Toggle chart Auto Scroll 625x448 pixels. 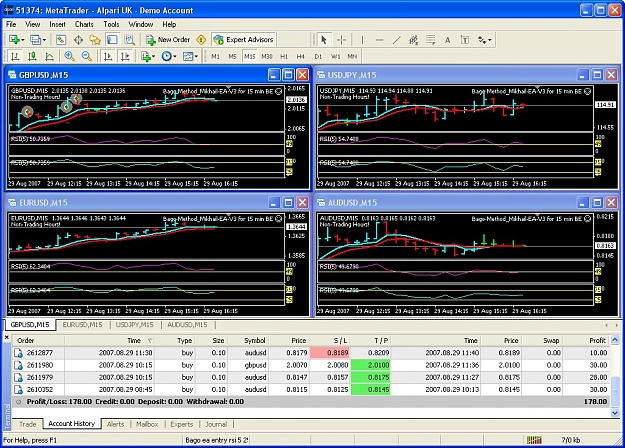click(108, 56)
